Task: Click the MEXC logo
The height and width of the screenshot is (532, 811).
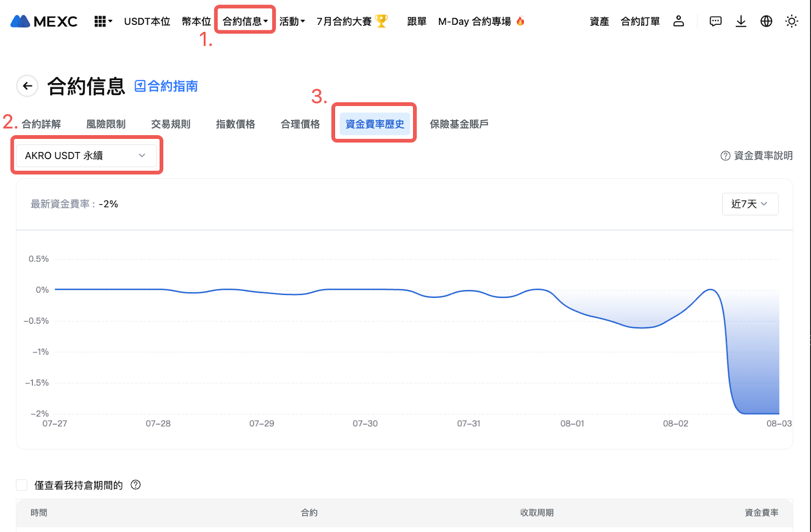Action: click(44, 21)
